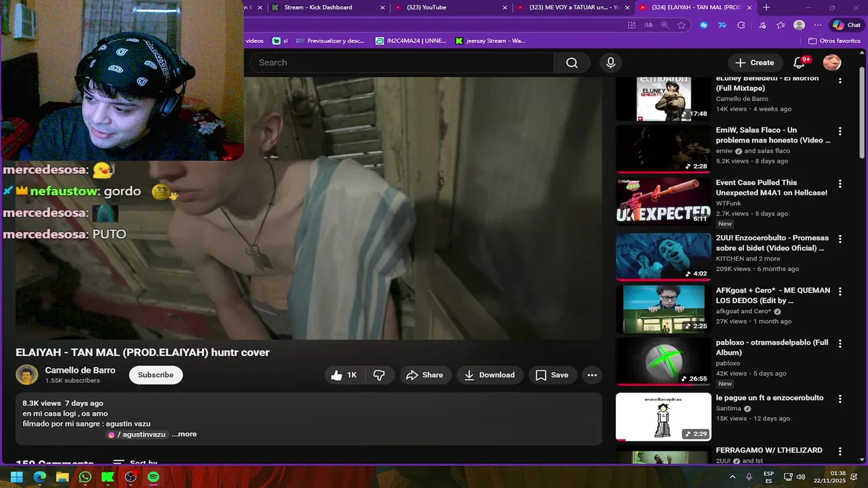Open WhatsApp from the taskbar
868x488 pixels.
(x=85, y=477)
